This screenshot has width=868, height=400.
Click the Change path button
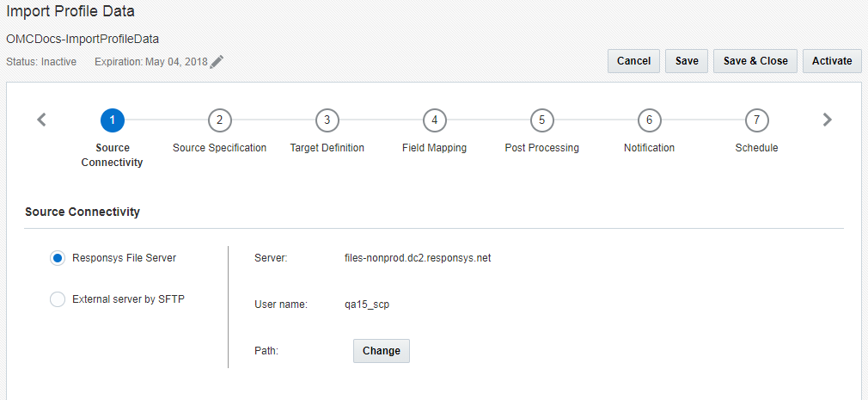(382, 351)
